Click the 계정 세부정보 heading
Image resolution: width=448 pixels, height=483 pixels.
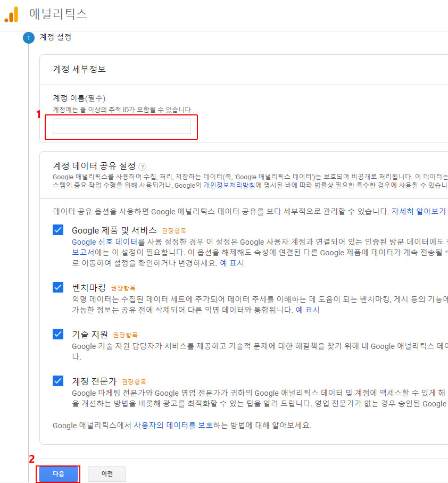pyautogui.click(x=79, y=69)
